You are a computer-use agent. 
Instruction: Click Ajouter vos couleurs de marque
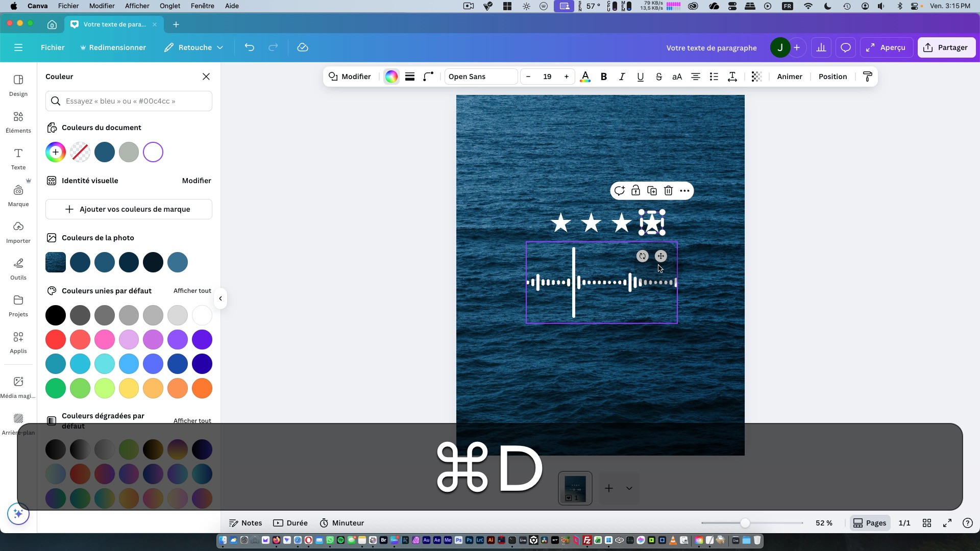click(129, 209)
